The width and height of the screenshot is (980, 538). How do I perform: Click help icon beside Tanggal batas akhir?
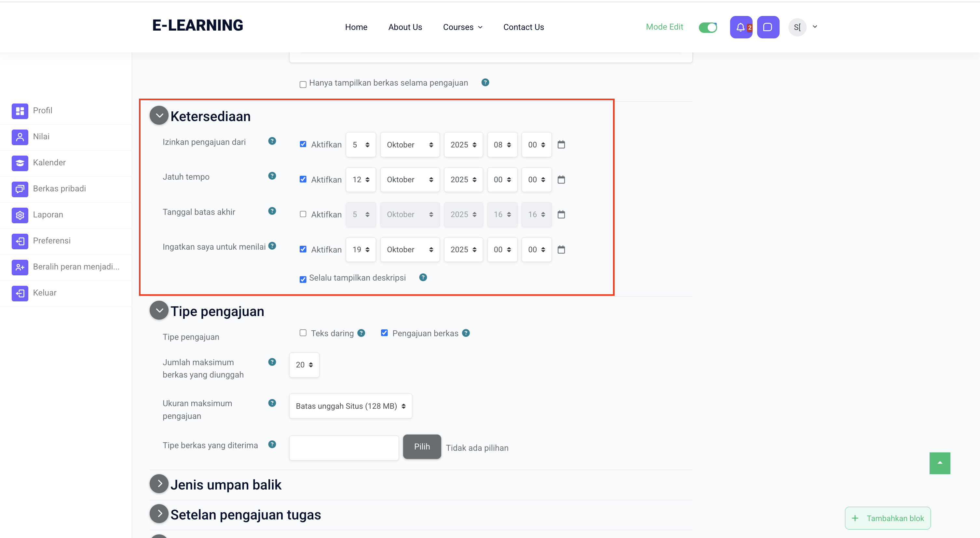click(272, 211)
